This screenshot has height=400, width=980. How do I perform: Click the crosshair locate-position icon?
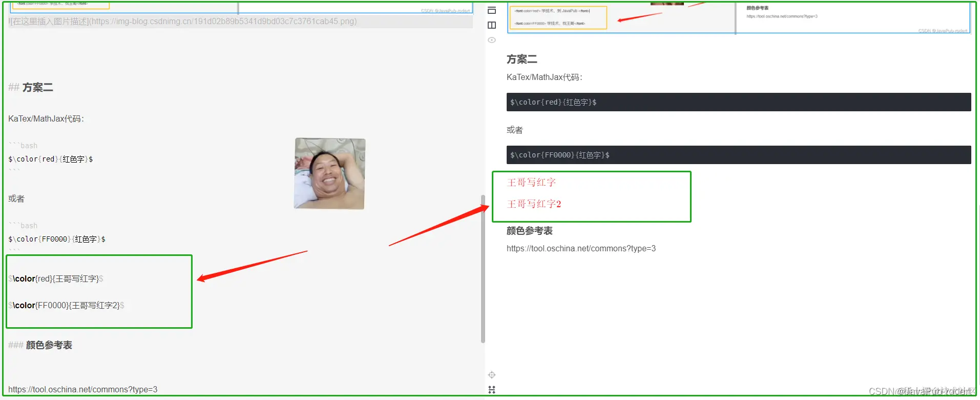click(x=492, y=375)
